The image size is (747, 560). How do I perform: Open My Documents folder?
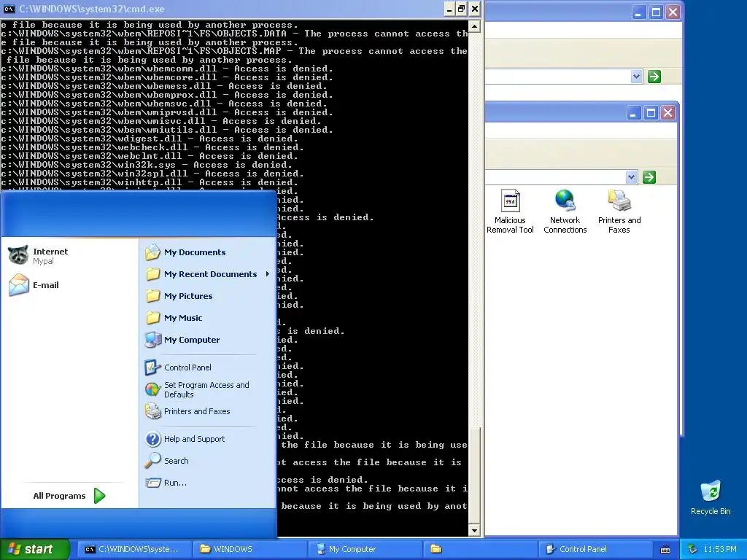(x=207, y=252)
